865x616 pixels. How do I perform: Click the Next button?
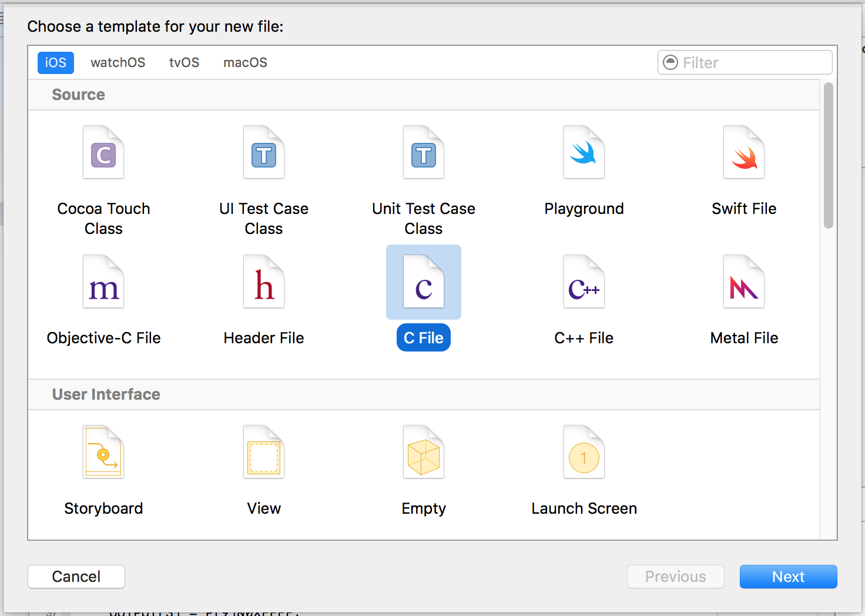tap(789, 577)
